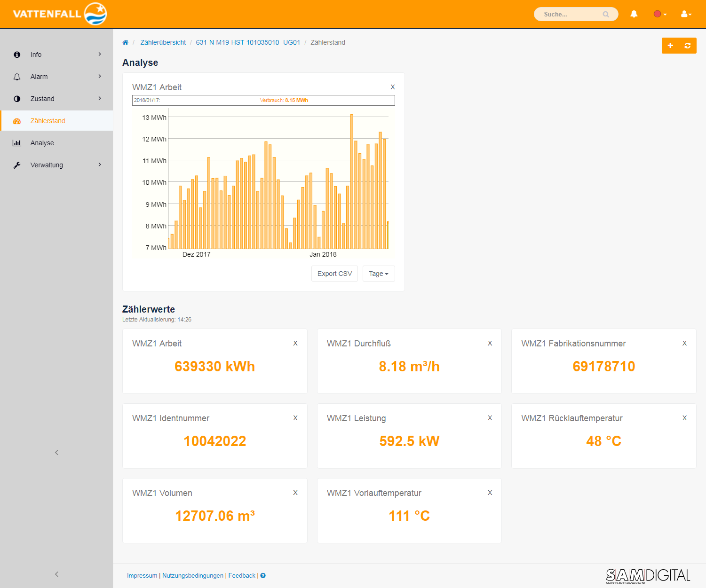Click the search magnifier icon
This screenshot has height=588, width=706.
[x=606, y=15]
